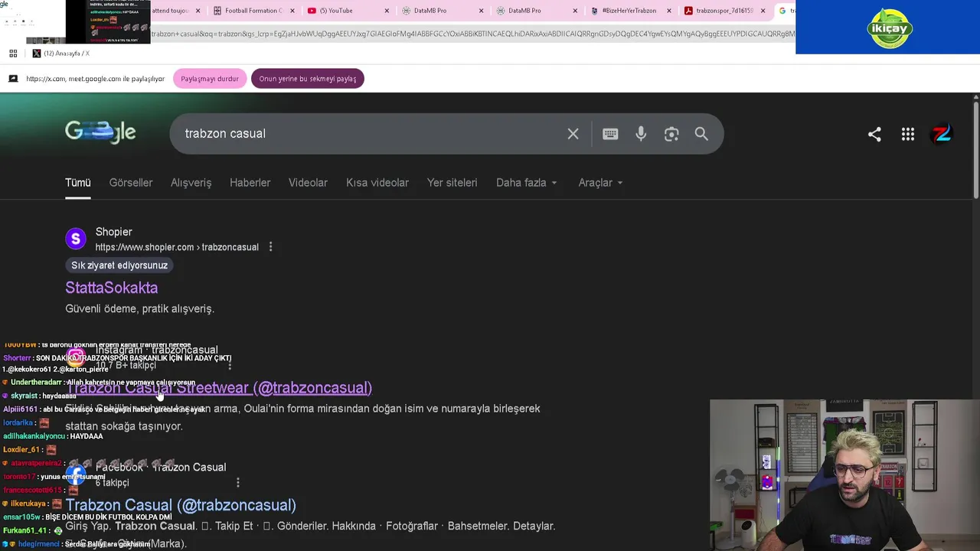This screenshot has height=551, width=980.
Task: Select the Kısa videolar filter
Action: click(377, 182)
